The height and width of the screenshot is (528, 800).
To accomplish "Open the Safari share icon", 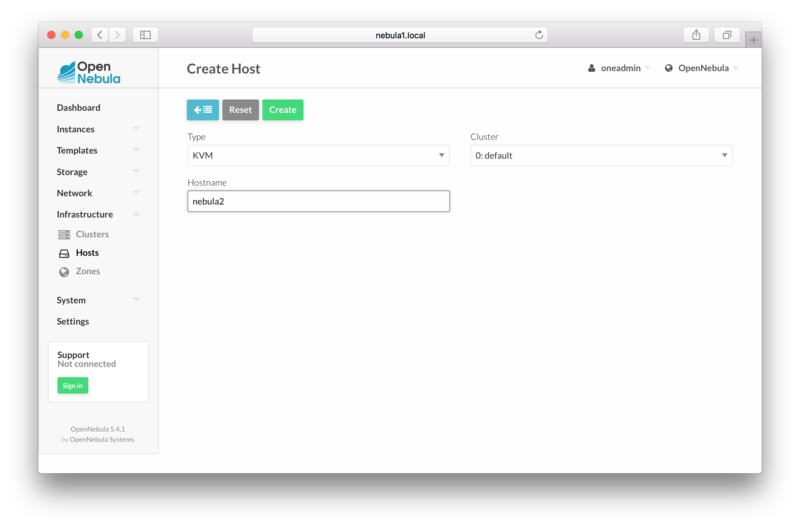I will click(x=696, y=35).
